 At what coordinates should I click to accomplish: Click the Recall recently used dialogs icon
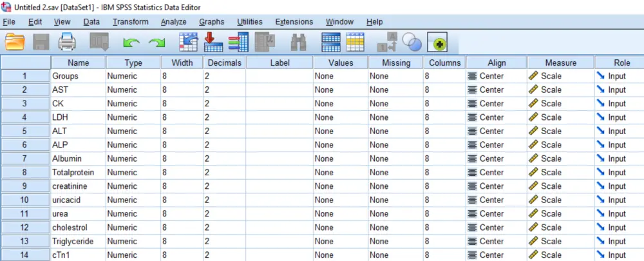pos(99,42)
